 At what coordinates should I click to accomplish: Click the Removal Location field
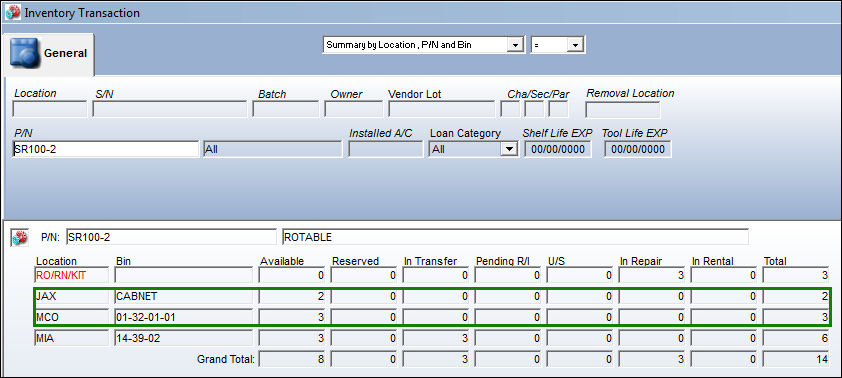(x=622, y=110)
